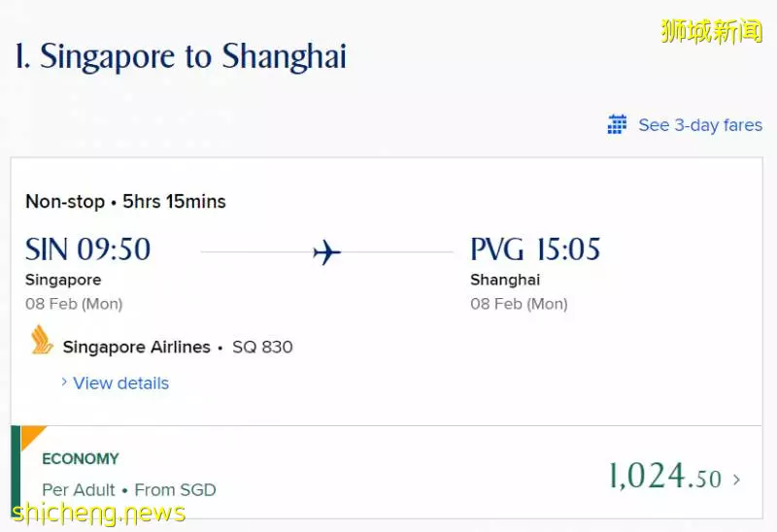
Task: Click the SIN 09:50 departure time
Action: click(x=87, y=249)
